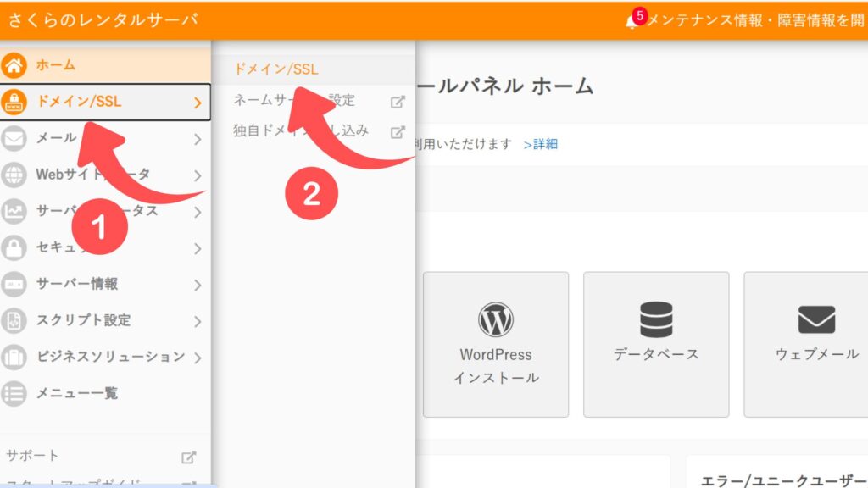The height and width of the screenshot is (488, 868).
Task: Expand the サーバー情報 chevron arrow
Action: [x=198, y=285]
